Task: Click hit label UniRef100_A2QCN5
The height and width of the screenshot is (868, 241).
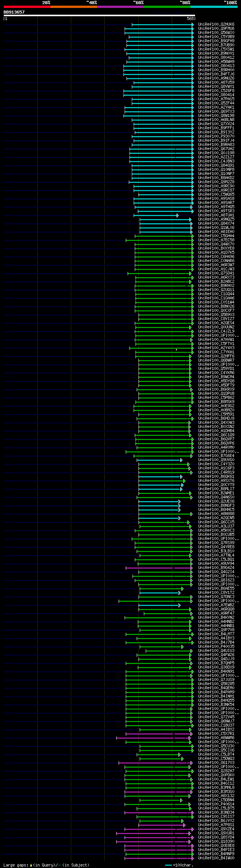Action: click(216, 518)
